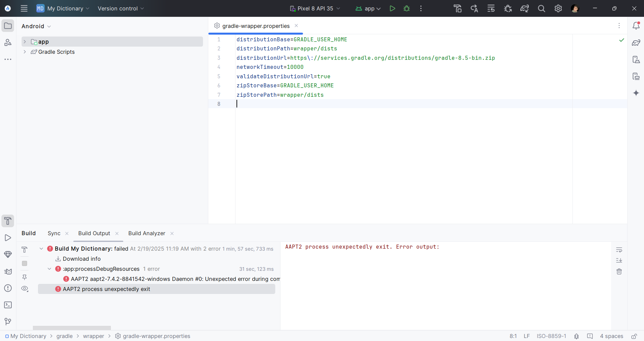Open Terminal tool window icon

click(8, 305)
